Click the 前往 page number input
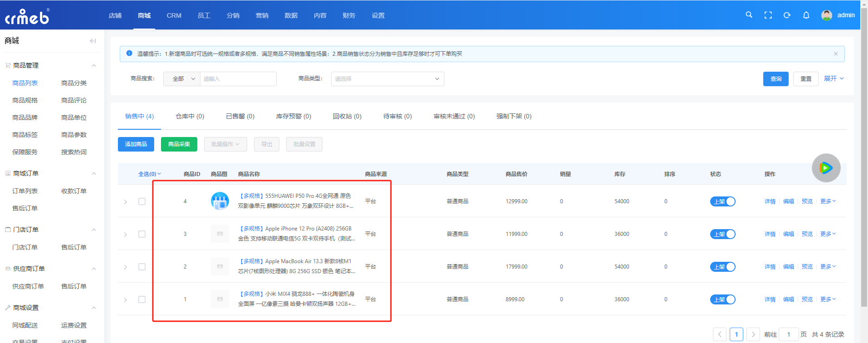The image size is (868, 343). pyautogui.click(x=789, y=334)
